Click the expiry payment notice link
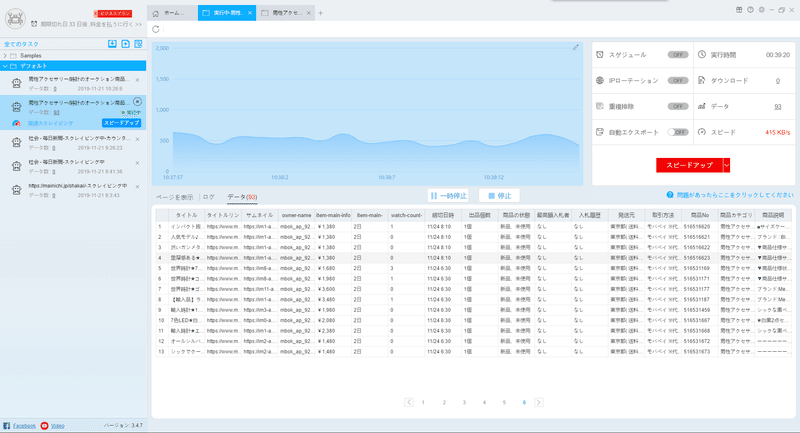 (91, 24)
